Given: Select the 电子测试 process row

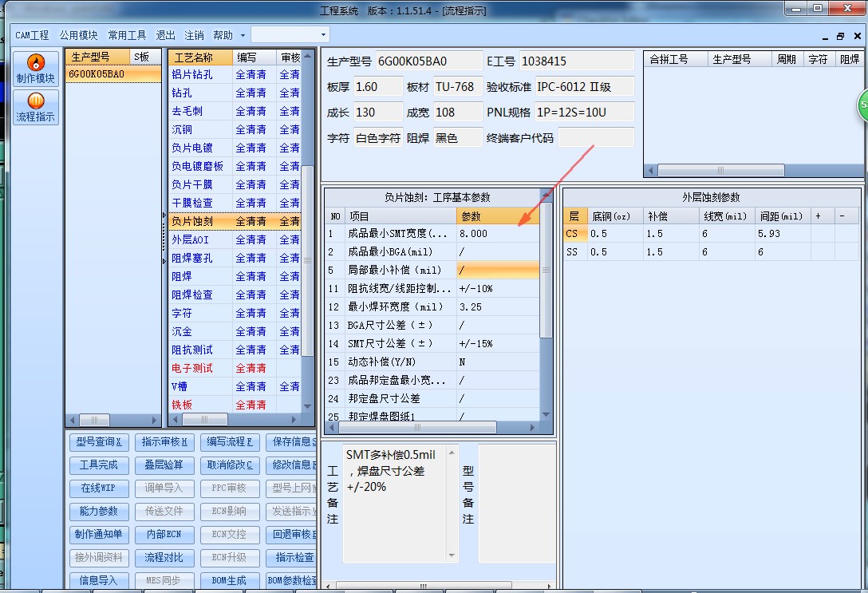Looking at the screenshot, I should 235,368.
